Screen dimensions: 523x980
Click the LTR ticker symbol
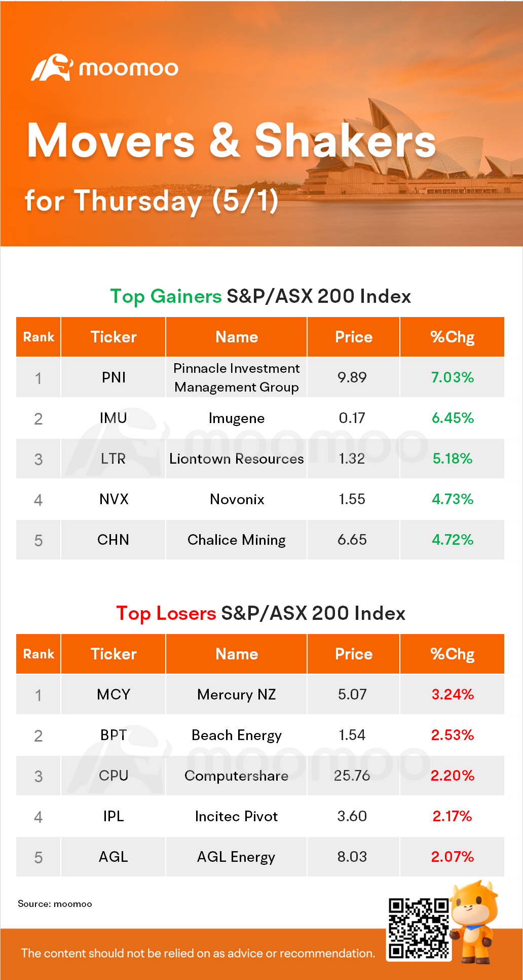click(113, 459)
